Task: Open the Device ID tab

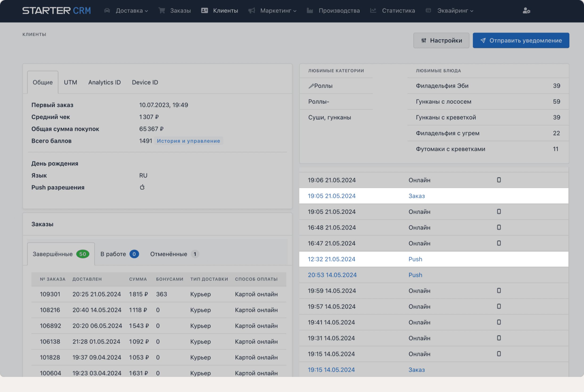Action: click(x=145, y=82)
